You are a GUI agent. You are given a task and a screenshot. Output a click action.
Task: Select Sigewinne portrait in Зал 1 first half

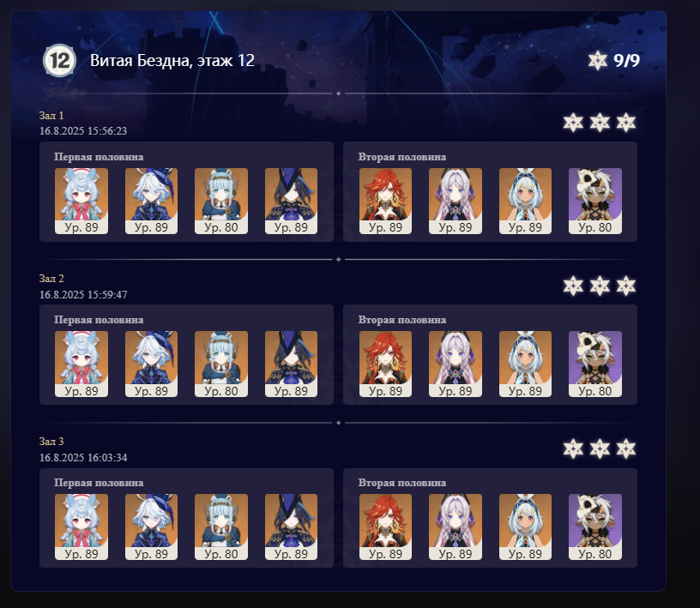point(81,201)
